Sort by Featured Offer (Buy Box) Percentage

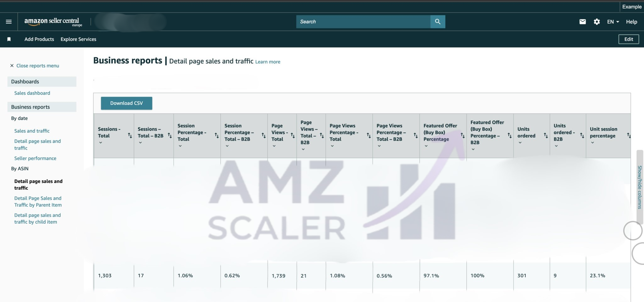pos(463,136)
